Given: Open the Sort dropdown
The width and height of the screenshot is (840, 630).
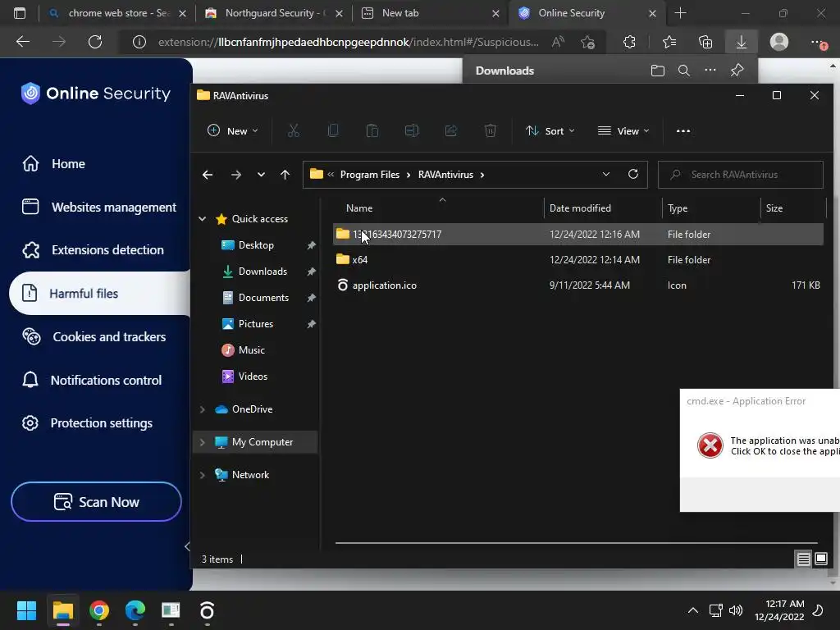Looking at the screenshot, I should click(550, 130).
